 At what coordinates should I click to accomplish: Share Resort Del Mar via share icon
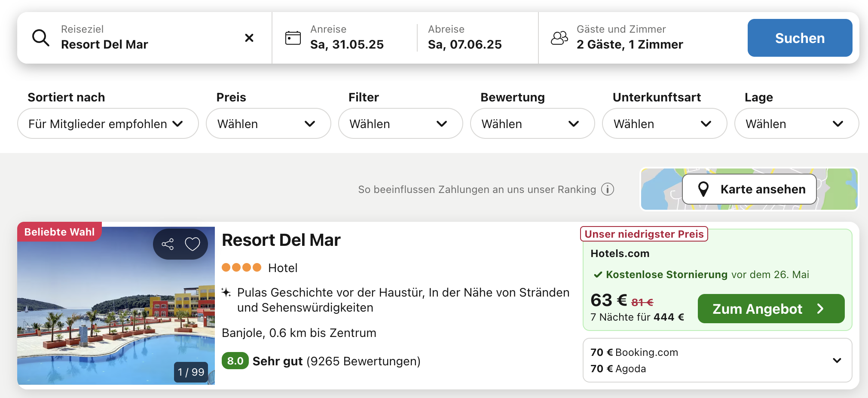click(168, 244)
